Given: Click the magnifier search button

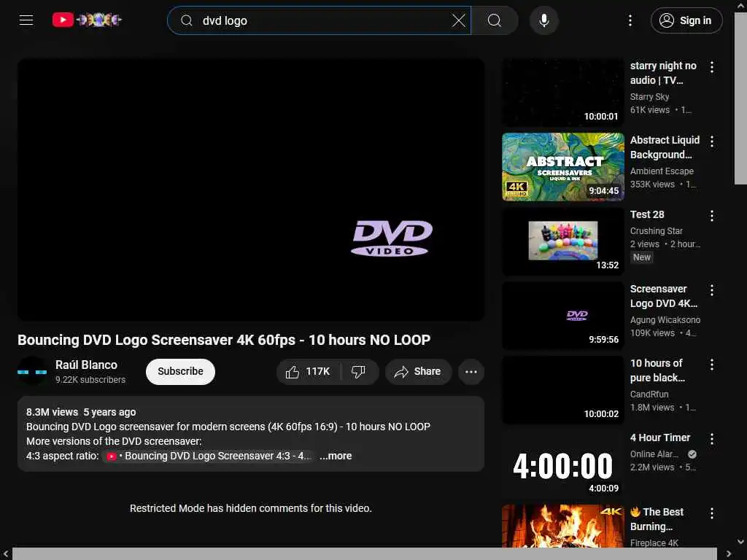Looking at the screenshot, I should coord(495,20).
